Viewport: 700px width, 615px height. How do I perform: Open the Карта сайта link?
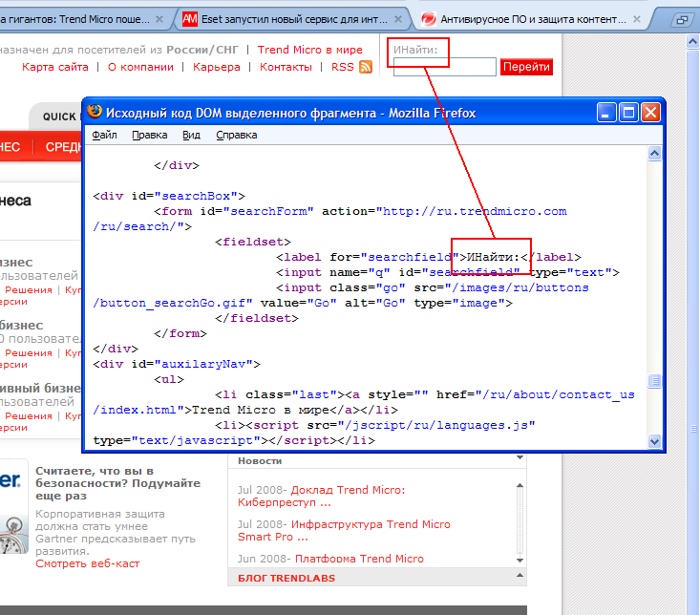pos(54,67)
